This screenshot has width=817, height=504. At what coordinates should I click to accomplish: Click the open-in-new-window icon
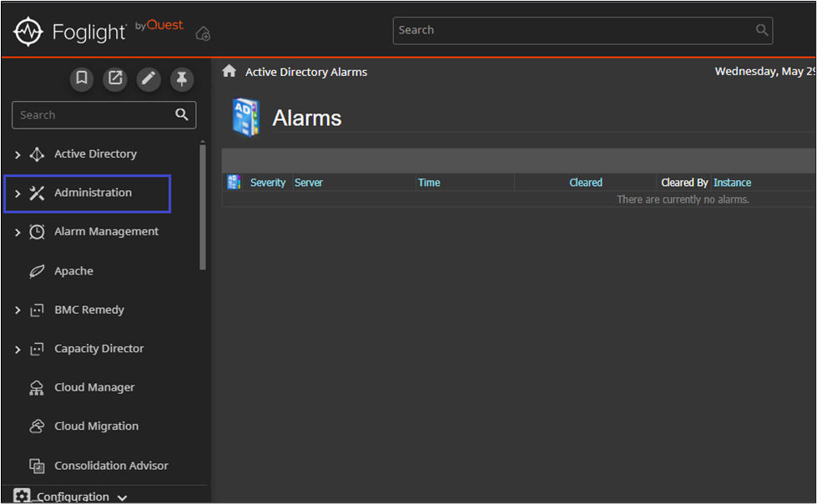(x=115, y=78)
